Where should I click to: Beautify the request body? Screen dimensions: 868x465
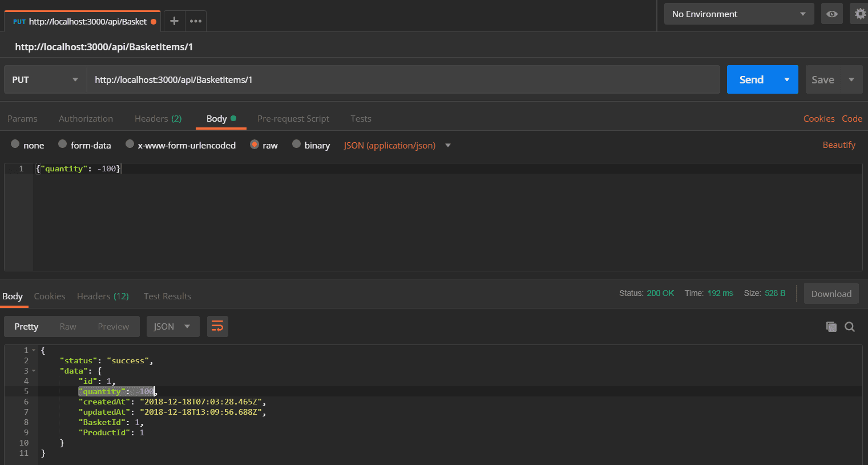839,145
